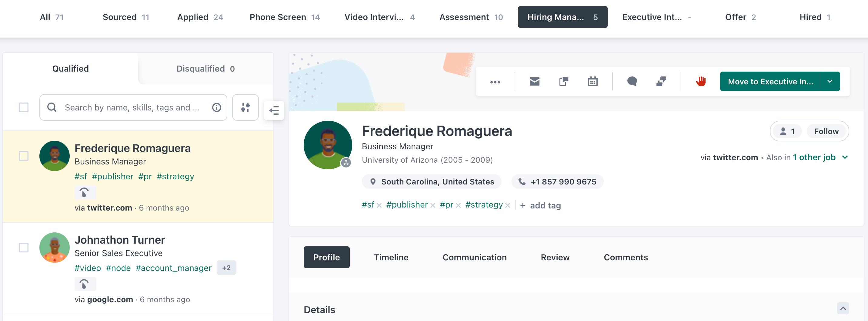Image resolution: width=868 pixels, height=321 pixels.
Task: Click the three-dots more actions icon
Action: (495, 82)
